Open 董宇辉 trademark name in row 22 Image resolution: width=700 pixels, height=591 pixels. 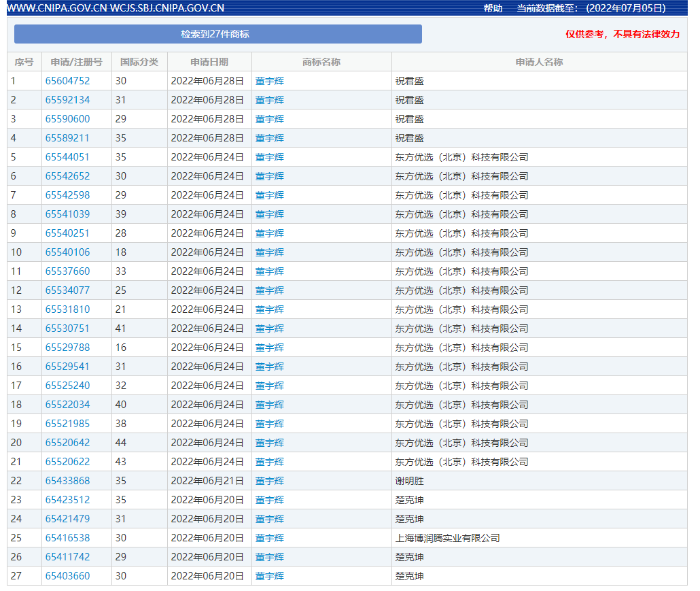pos(270,481)
